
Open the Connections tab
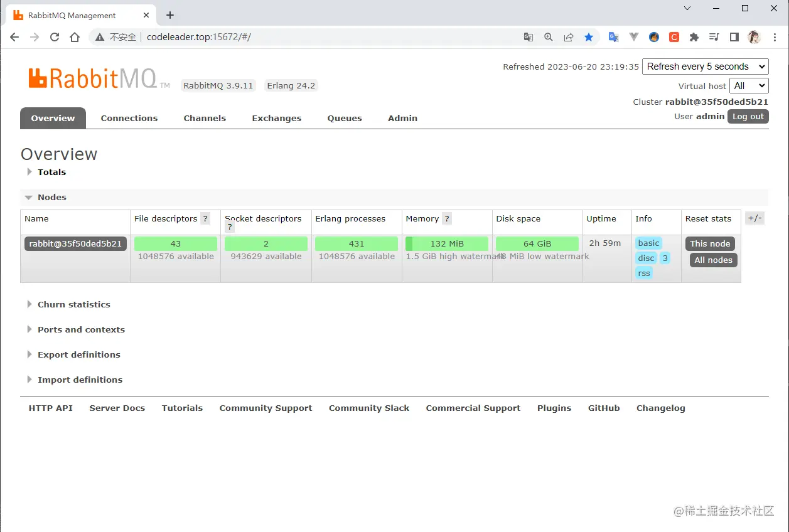click(x=129, y=118)
